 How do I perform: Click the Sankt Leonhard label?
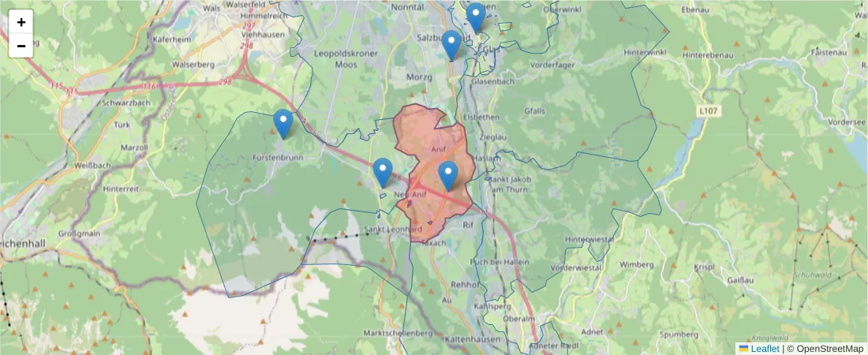pos(393,229)
